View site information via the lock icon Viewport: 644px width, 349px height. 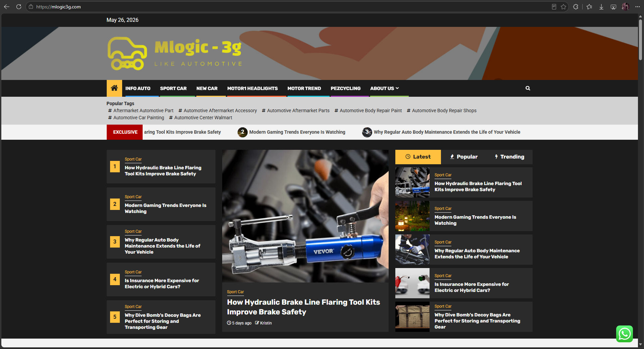pyautogui.click(x=31, y=7)
